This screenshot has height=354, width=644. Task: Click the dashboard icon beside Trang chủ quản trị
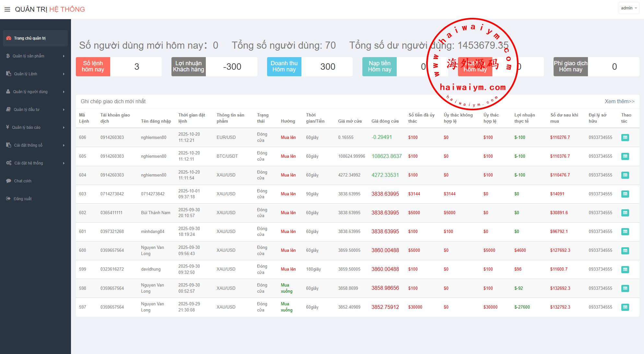pos(9,38)
